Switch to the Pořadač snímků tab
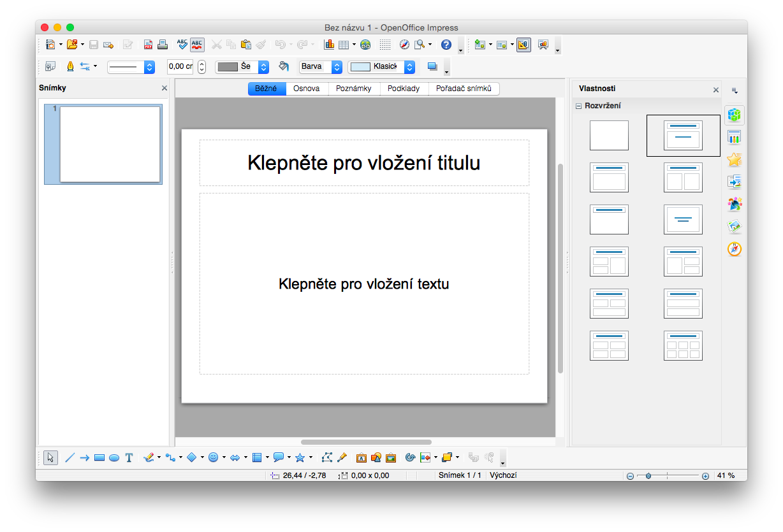This screenshot has height=532, width=783. click(464, 89)
